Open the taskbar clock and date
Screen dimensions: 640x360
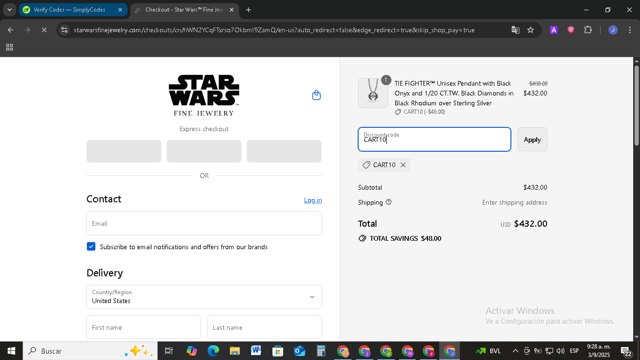pos(598,351)
